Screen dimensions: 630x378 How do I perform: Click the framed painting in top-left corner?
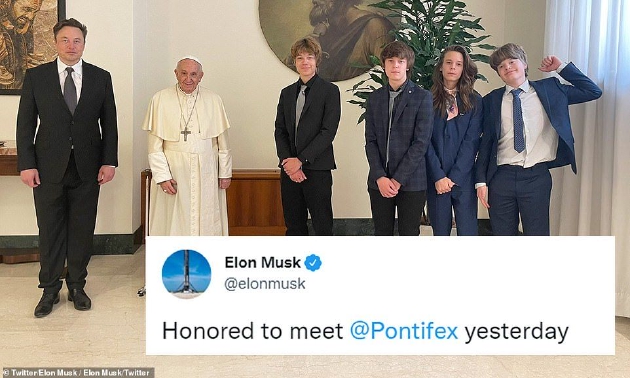pyautogui.click(x=29, y=46)
